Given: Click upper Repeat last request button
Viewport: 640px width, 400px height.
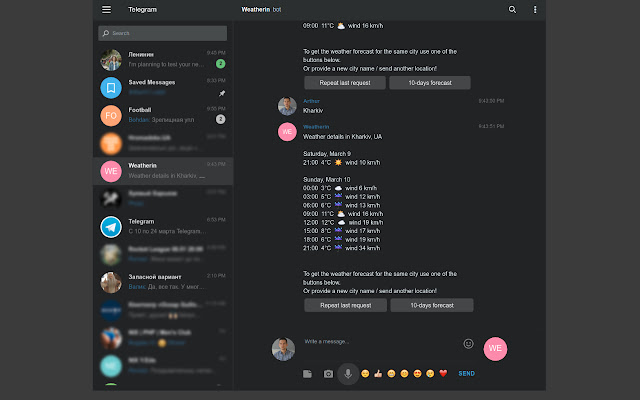Looking at the screenshot, I should point(344,83).
